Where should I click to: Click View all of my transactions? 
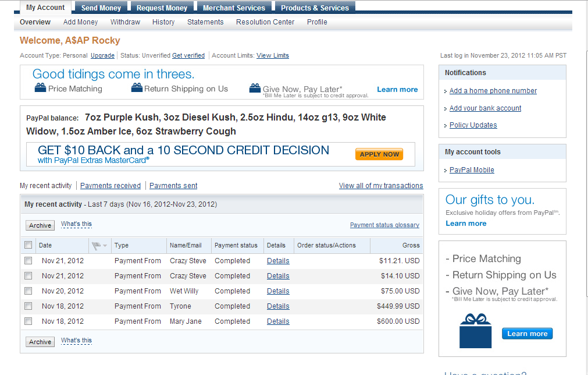381,186
